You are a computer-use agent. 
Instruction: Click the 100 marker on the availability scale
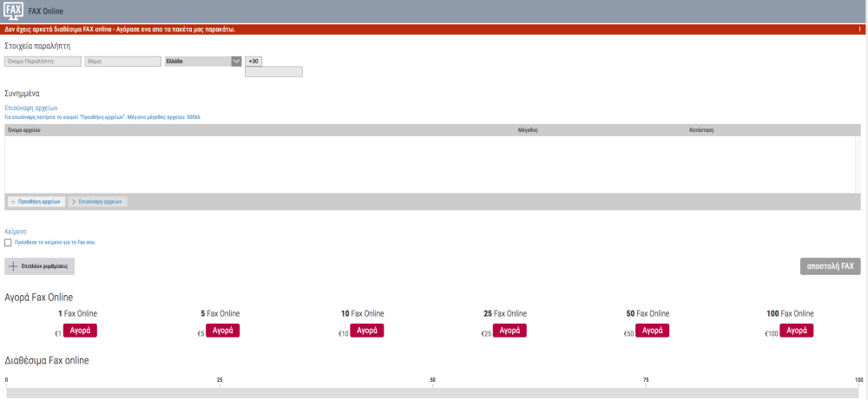point(858,380)
